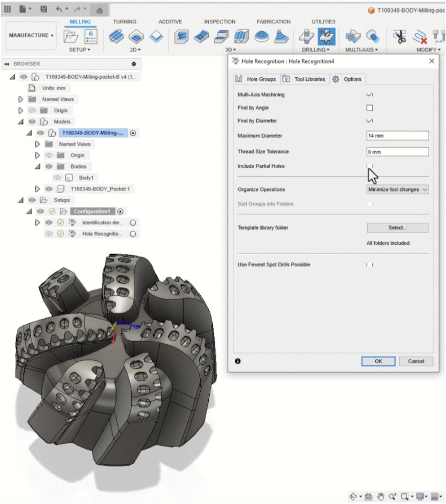Select the Contour toolpath tool
This screenshot has height=504, width=446.
281,37
